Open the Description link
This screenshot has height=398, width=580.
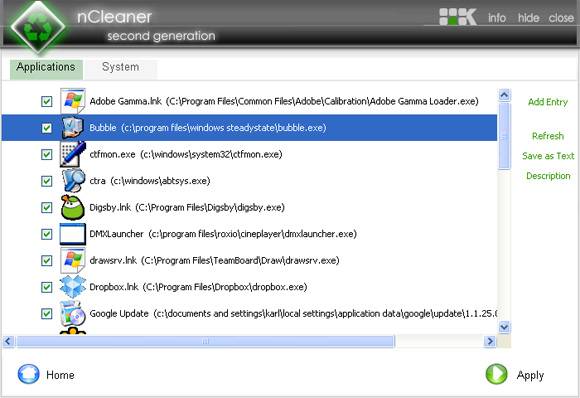[548, 176]
